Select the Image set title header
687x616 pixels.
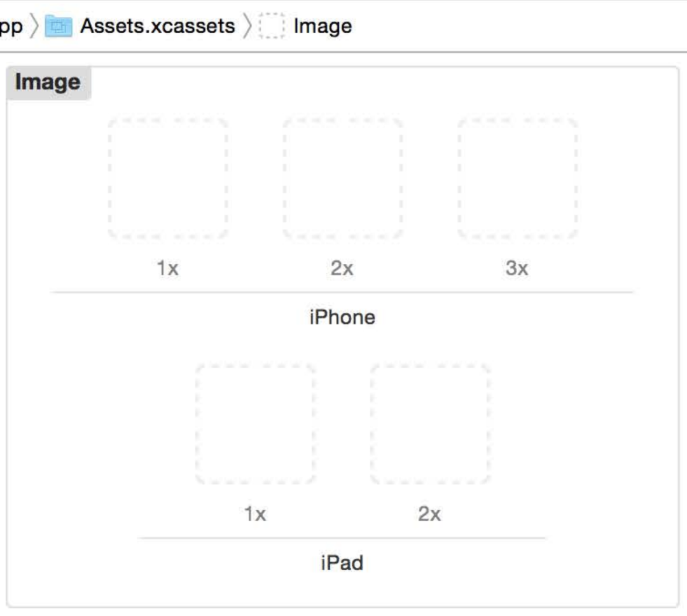click(x=48, y=83)
